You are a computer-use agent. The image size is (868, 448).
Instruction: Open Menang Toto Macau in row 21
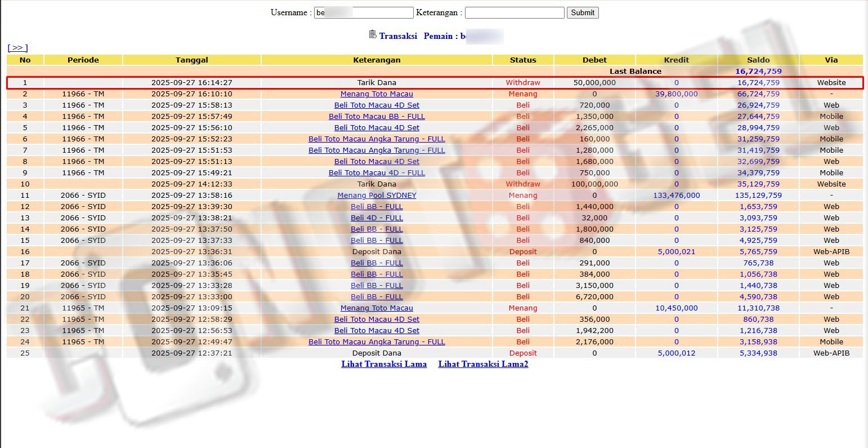tap(377, 308)
